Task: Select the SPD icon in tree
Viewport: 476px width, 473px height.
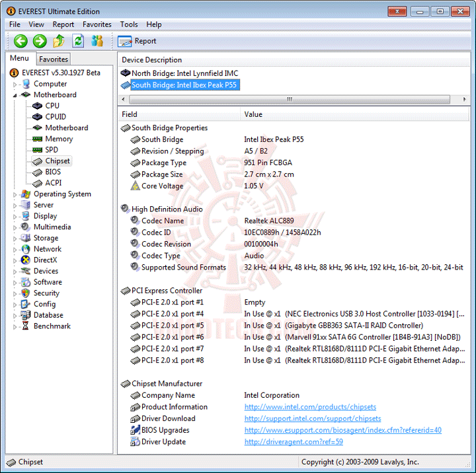Action: 37,150
